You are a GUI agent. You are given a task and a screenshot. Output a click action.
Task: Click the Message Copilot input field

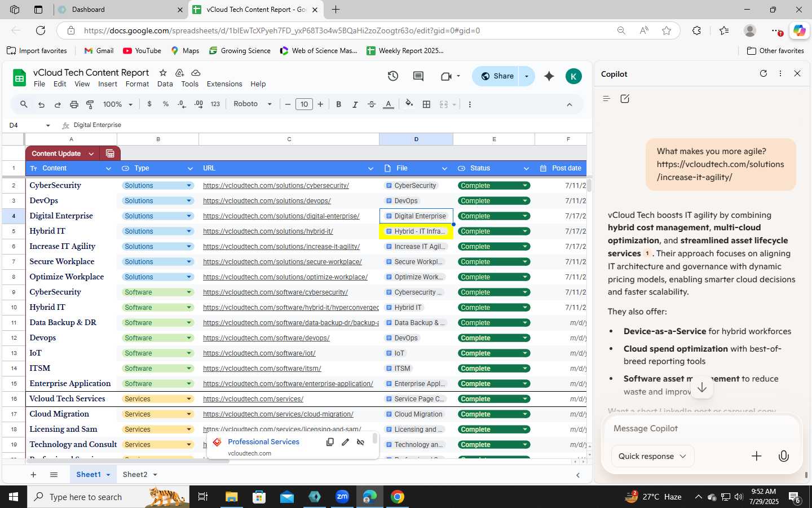coord(701,428)
